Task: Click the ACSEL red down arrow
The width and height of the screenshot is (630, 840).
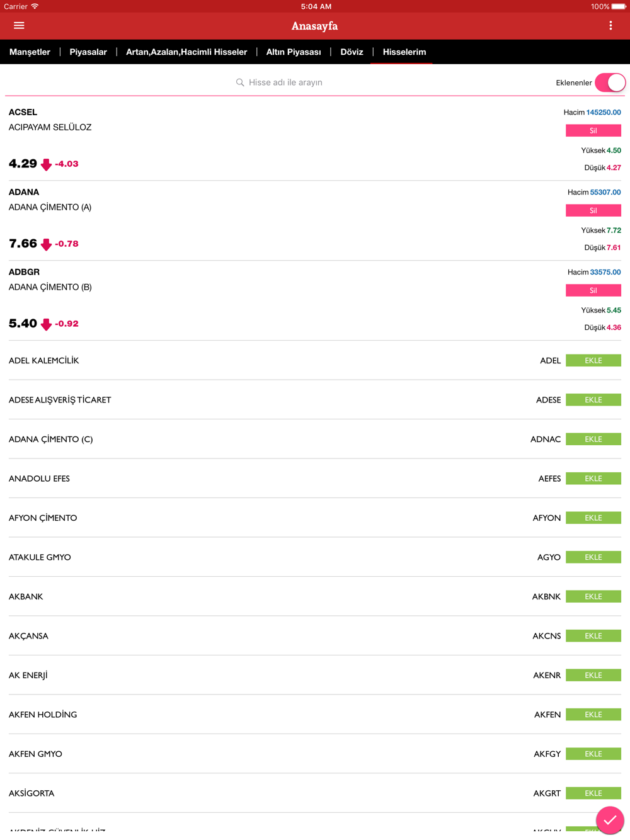Action: [x=46, y=164]
